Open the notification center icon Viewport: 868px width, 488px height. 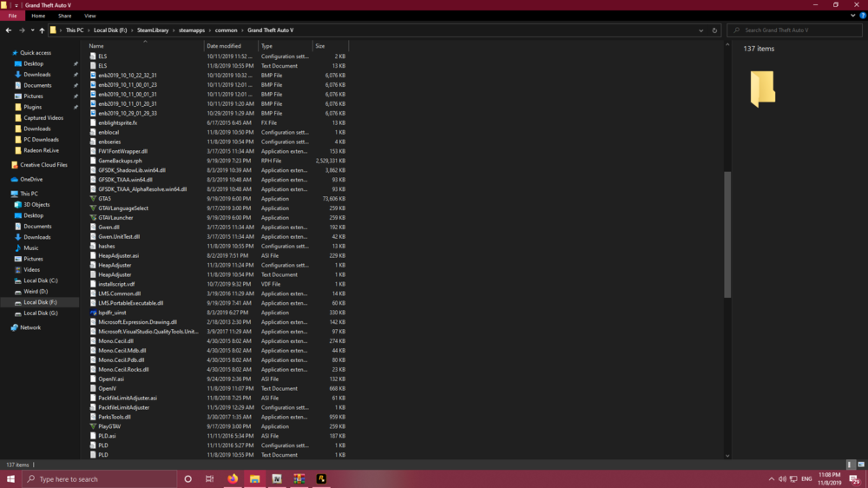855,479
